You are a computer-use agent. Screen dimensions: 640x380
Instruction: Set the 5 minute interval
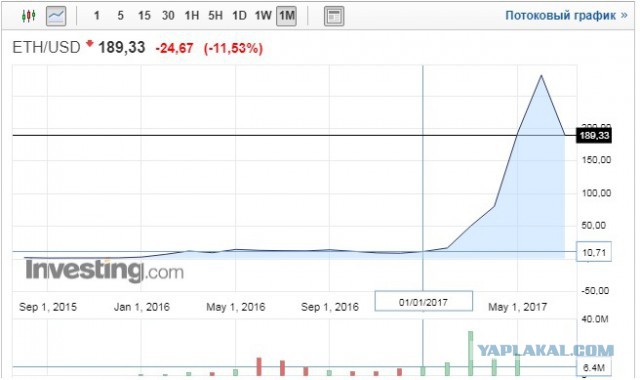point(120,16)
